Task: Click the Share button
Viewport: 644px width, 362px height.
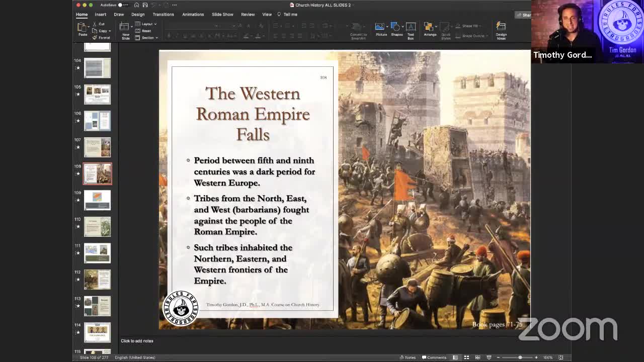Action: (523, 15)
